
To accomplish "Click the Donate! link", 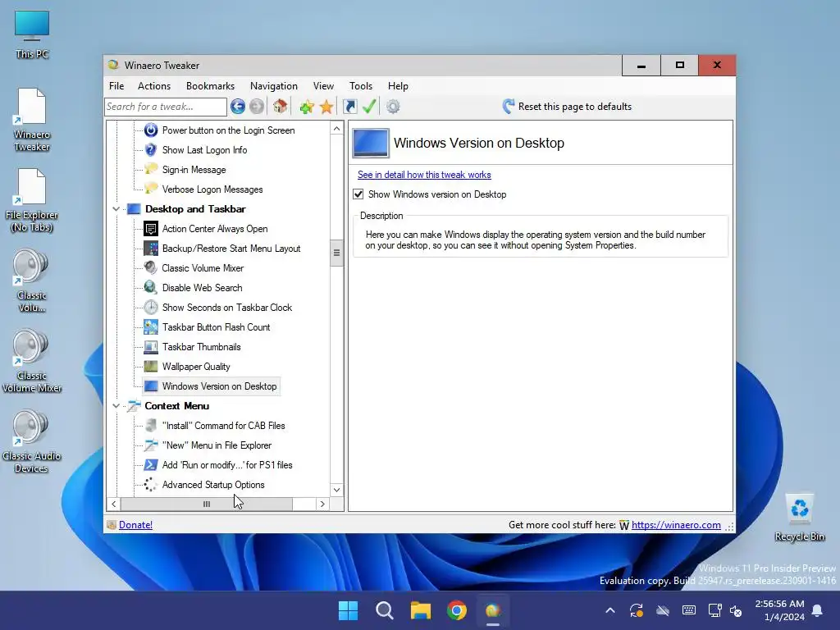I will [135, 525].
